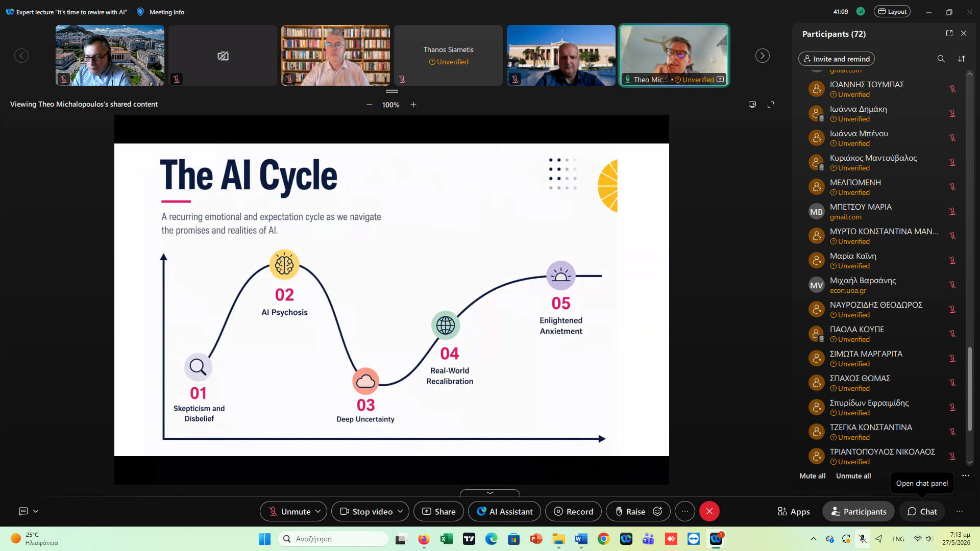Screen dimensions: 980x551
Task: Expand audio options arrow beside Unmute
Action: (318, 511)
